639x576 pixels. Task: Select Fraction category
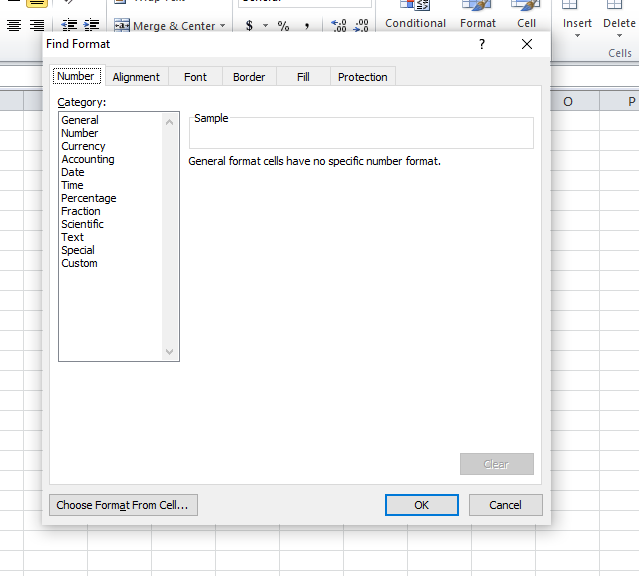pos(81,212)
